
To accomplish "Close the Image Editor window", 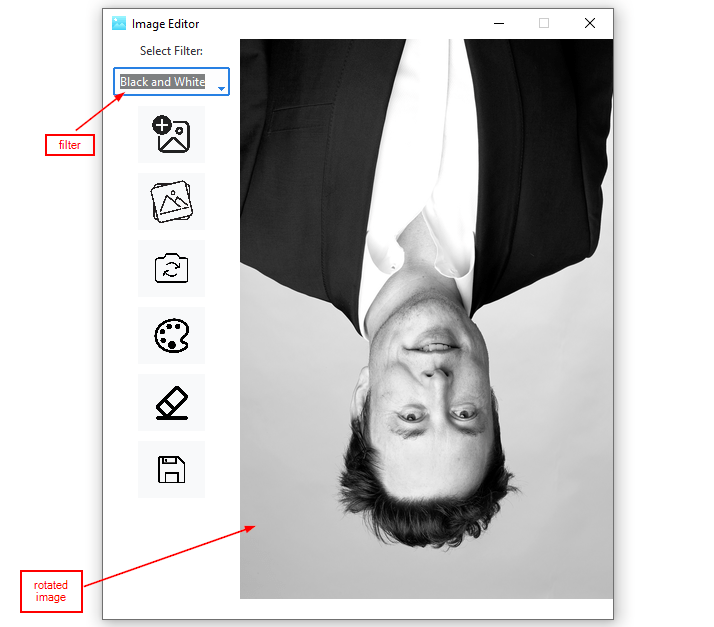I will 590,23.
